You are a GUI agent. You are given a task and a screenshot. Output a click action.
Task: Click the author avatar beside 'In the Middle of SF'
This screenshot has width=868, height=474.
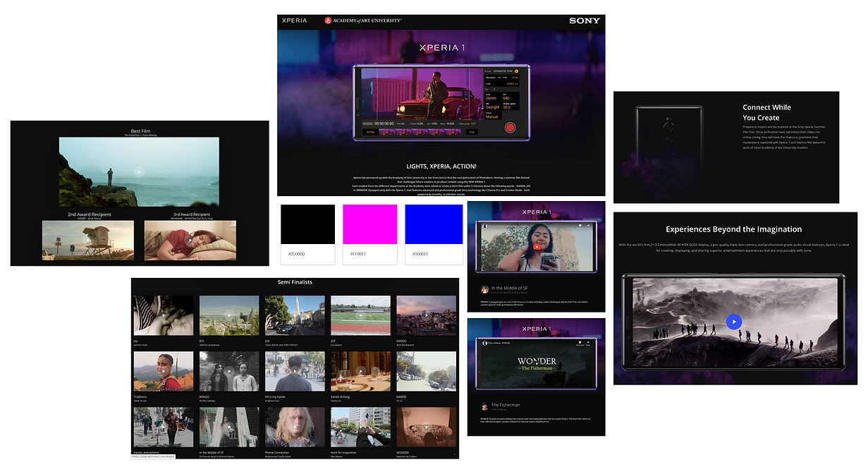tap(485, 289)
